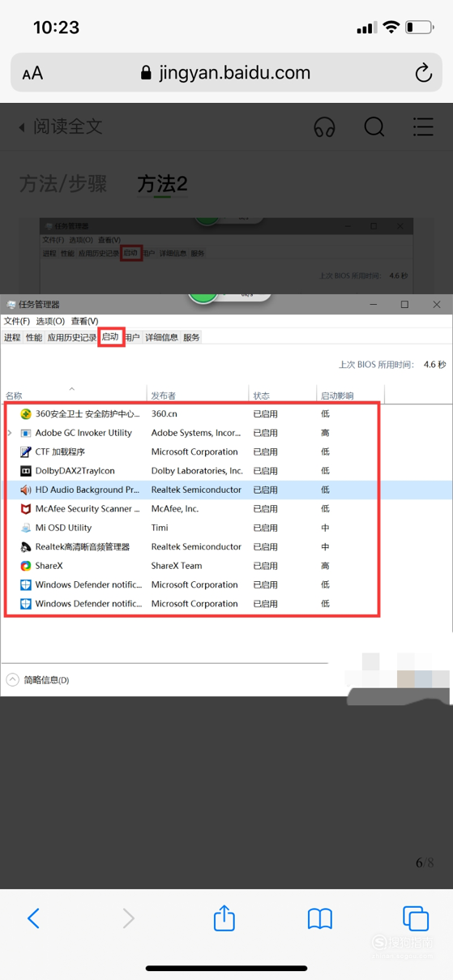Click publisher ShareX Team
The height and width of the screenshot is (980, 453).
click(177, 566)
